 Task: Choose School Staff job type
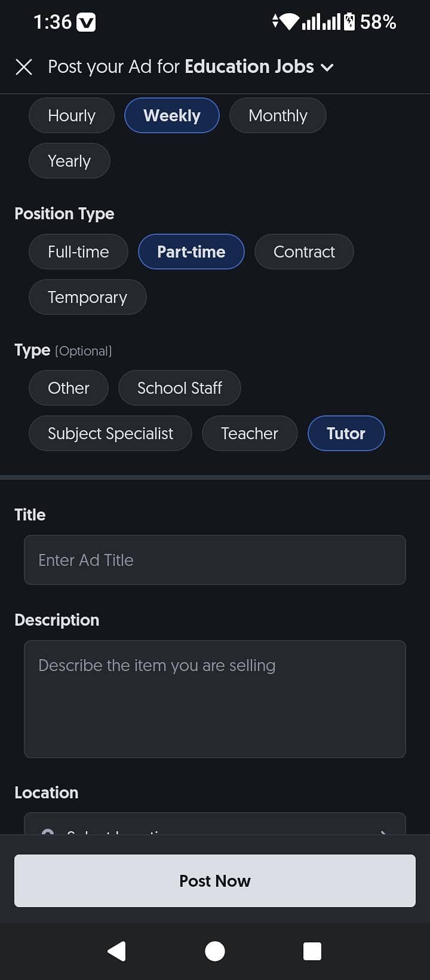(180, 388)
